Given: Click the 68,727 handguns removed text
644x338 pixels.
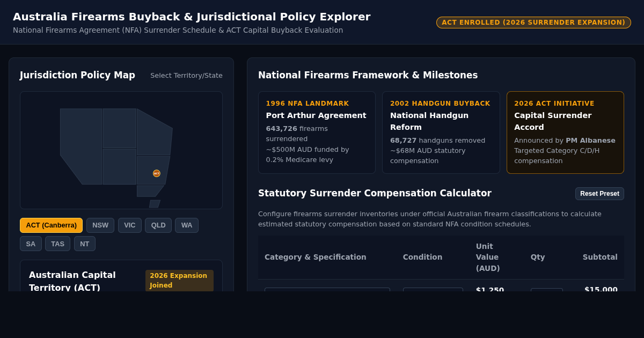Looking at the screenshot, I should 437,141.
